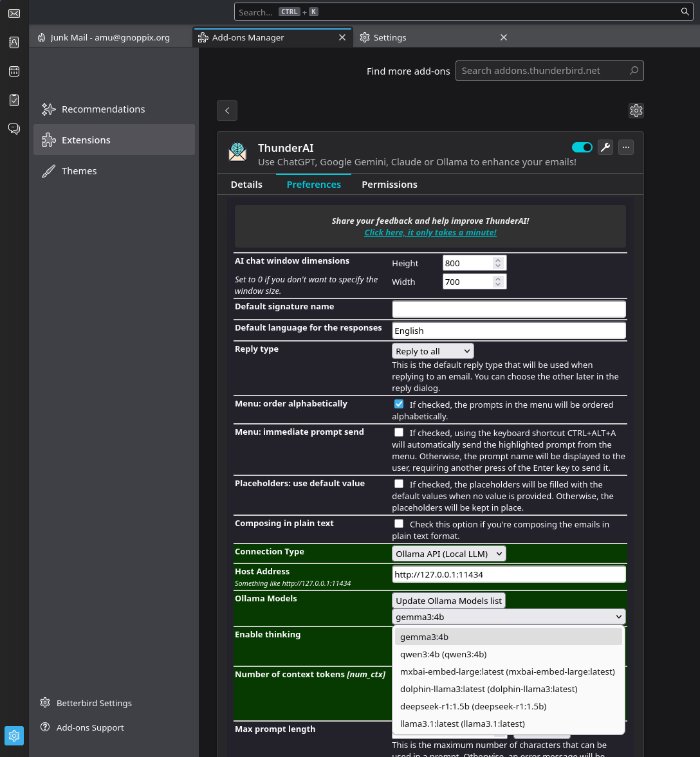
Task: Check the Composing in plain text option
Action: [x=399, y=524]
